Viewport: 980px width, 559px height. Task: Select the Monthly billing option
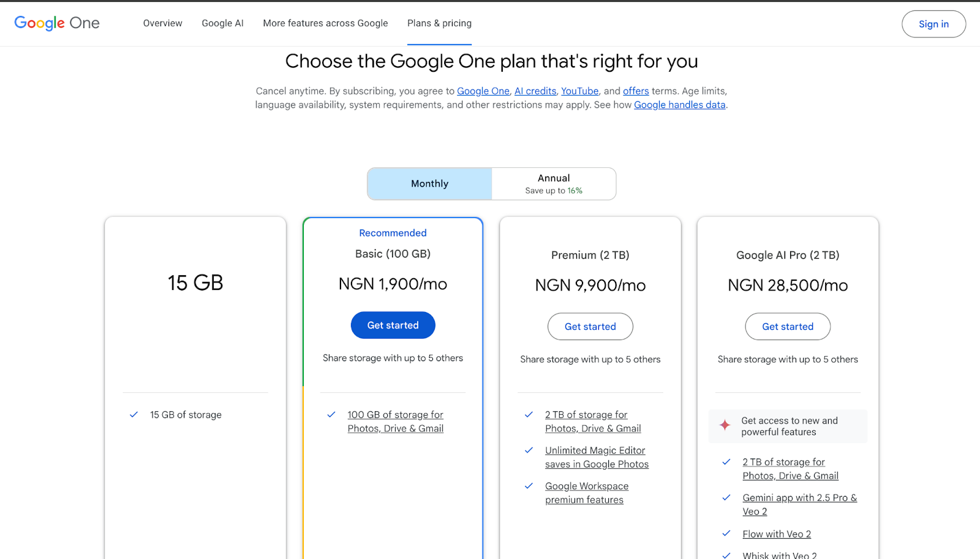429,183
